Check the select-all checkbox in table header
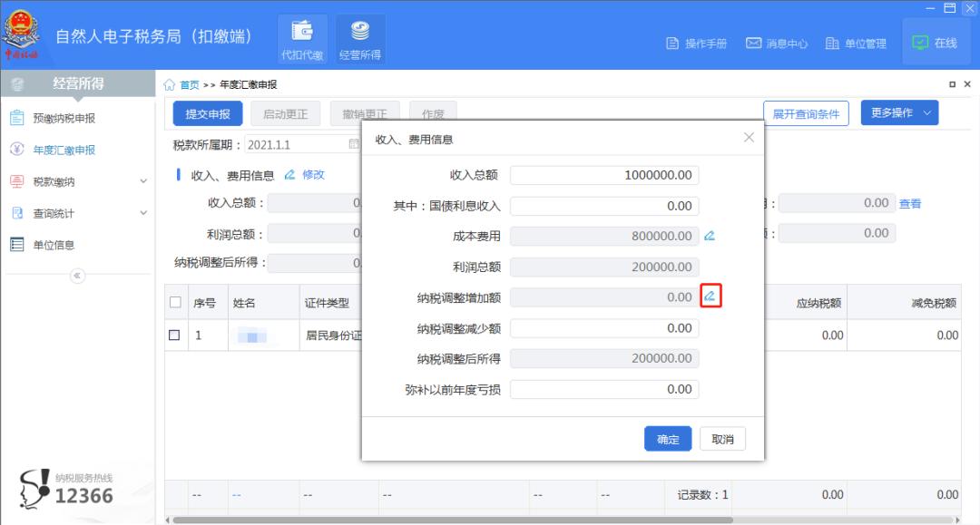This screenshot has height=525, width=980. [x=176, y=301]
